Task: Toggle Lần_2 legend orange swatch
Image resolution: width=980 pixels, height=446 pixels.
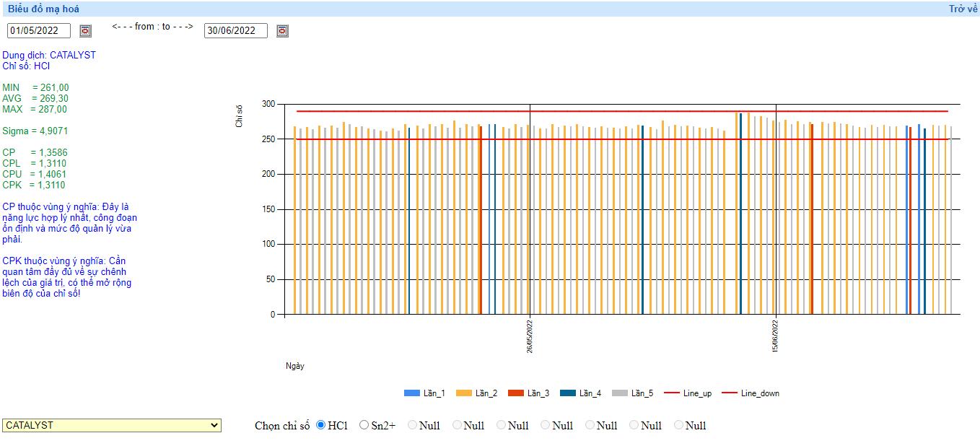Action: click(x=463, y=393)
